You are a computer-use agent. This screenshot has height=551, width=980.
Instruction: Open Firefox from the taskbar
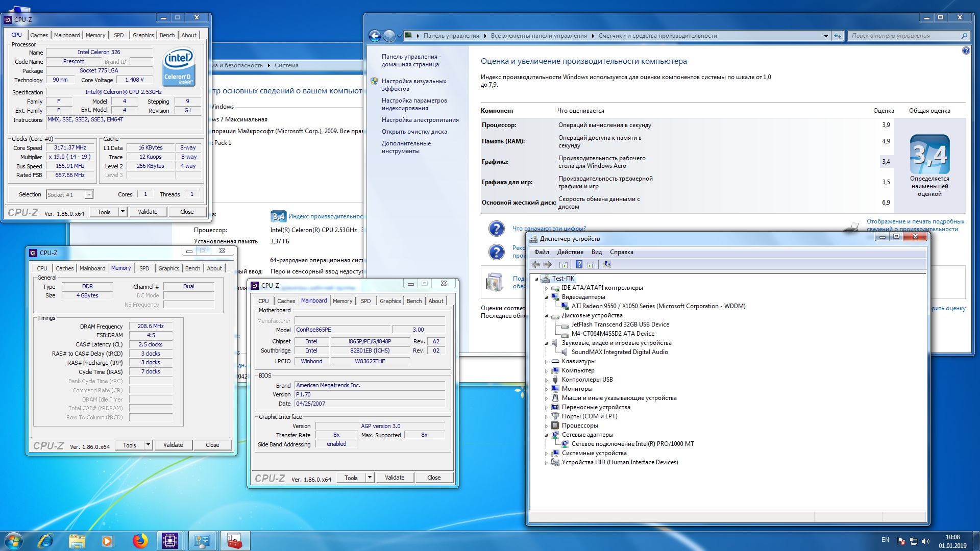(x=139, y=541)
